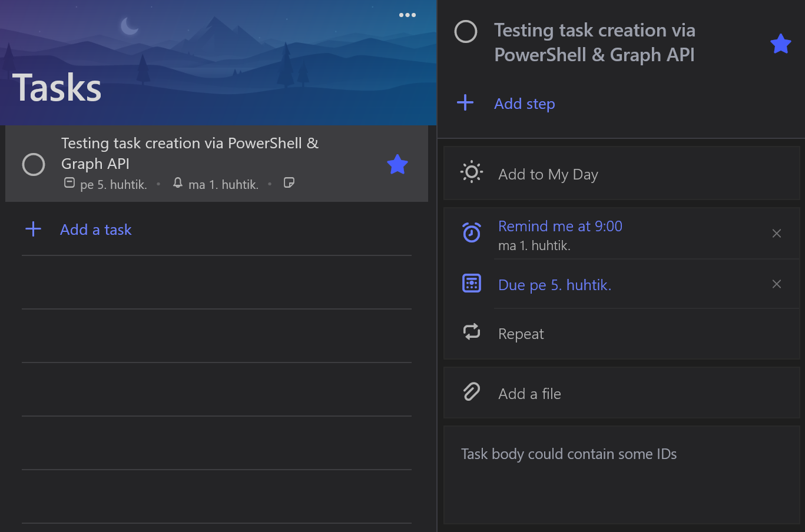This screenshot has height=532, width=805.
Task: Remove the reminder with its X button
Action: [777, 234]
